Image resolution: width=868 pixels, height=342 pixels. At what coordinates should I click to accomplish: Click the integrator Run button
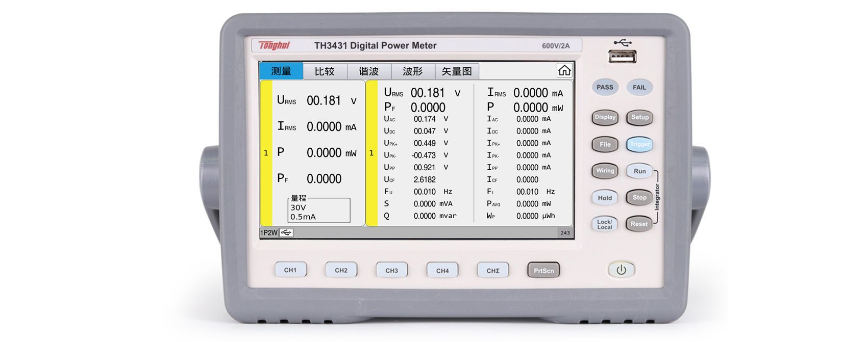(639, 171)
